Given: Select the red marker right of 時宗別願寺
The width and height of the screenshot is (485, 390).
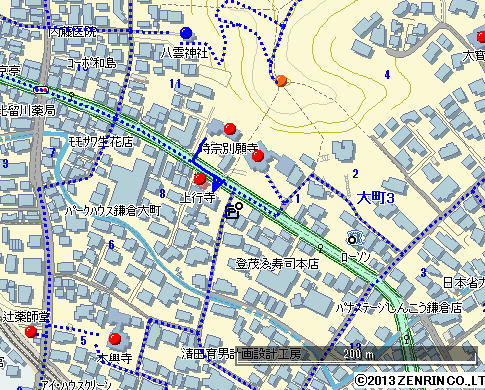Looking at the screenshot, I should (258, 155).
